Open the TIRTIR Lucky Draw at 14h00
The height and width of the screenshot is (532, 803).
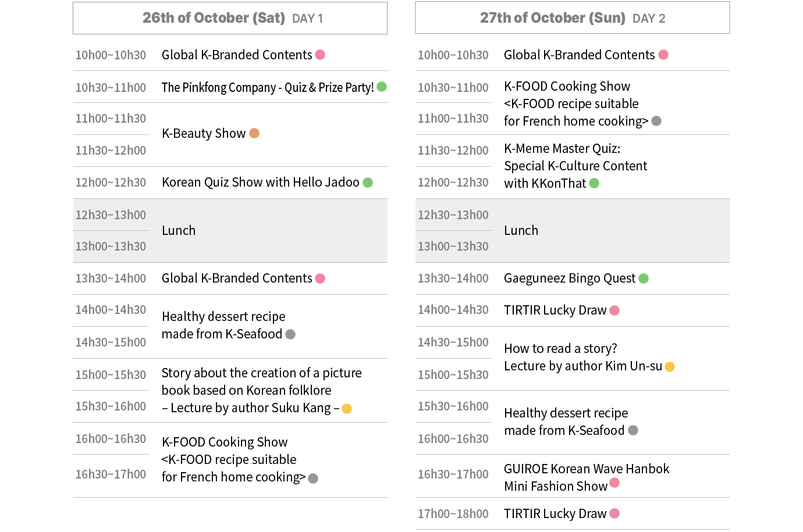pos(555,310)
